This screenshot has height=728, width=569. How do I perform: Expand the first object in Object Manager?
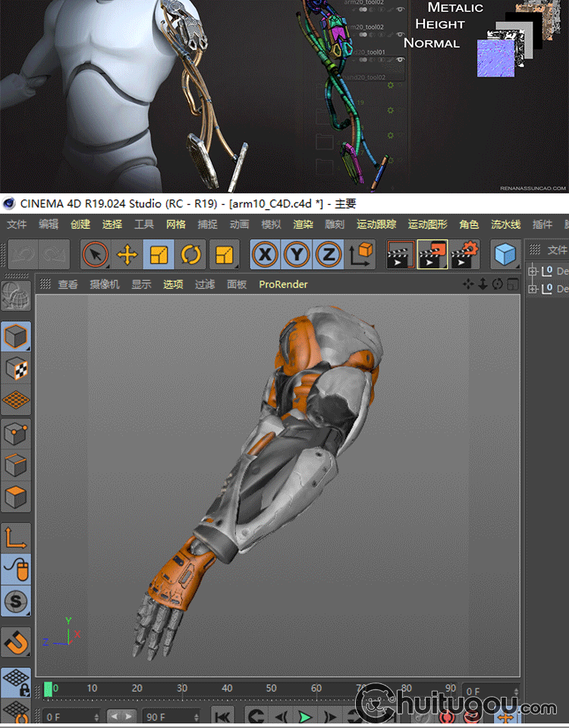coord(533,271)
